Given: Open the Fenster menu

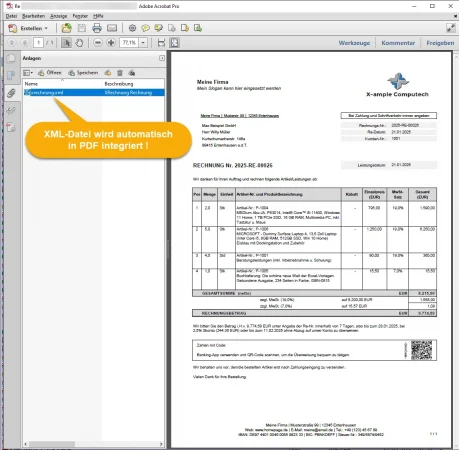Looking at the screenshot, I should click(x=80, y=16).
